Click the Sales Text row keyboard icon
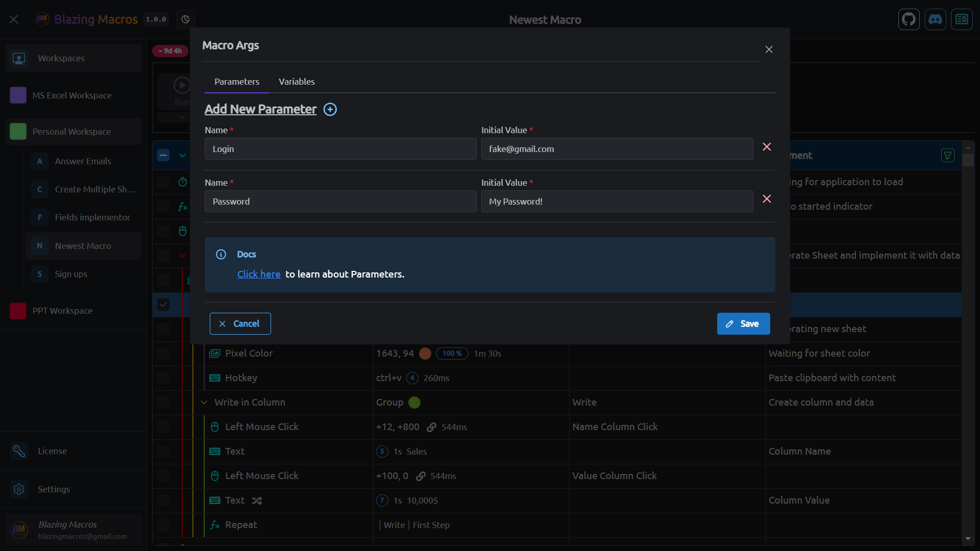Image resolution: width=980 pixels, height=551 pixels. [x=215, y=452]
